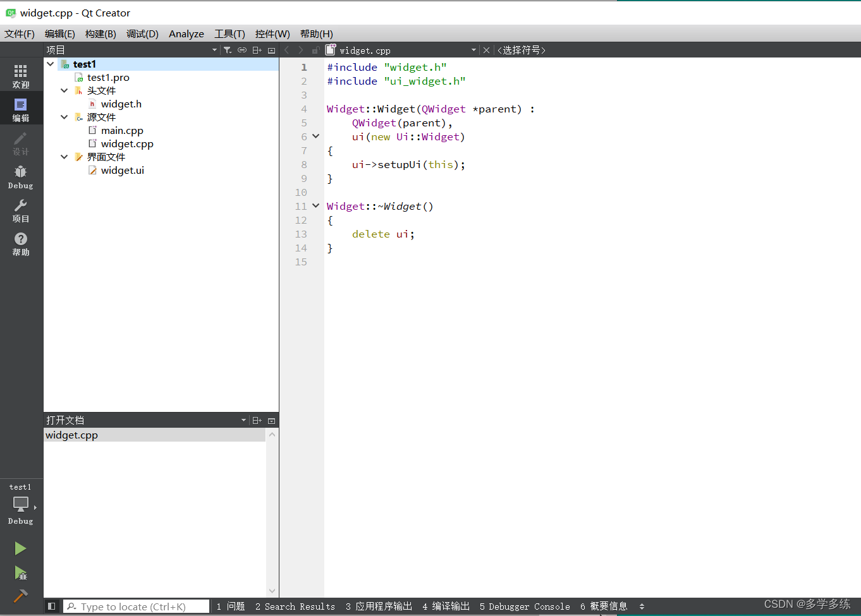
Task: Open the locator filter magnifier icon
Action: click(71, 607)
